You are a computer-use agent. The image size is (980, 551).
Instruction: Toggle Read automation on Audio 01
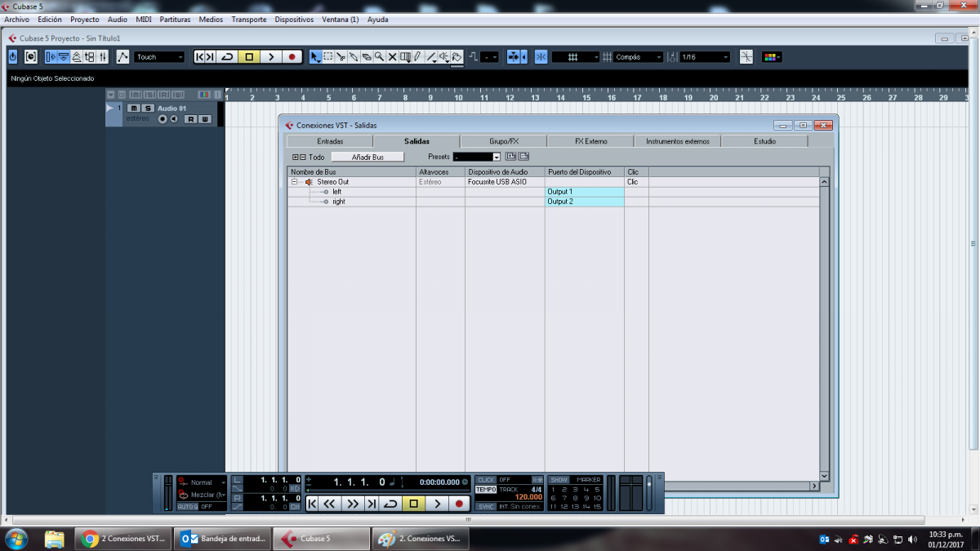(190, 119)
